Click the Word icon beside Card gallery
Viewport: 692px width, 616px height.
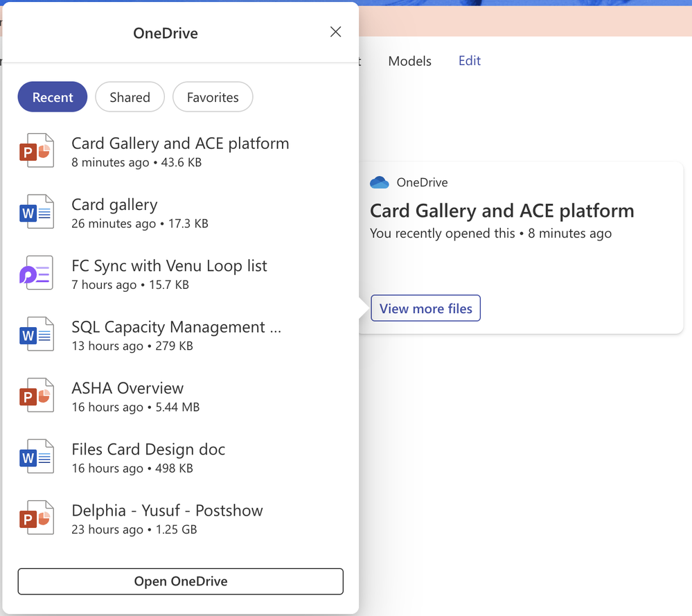click(x=37, y=211)
